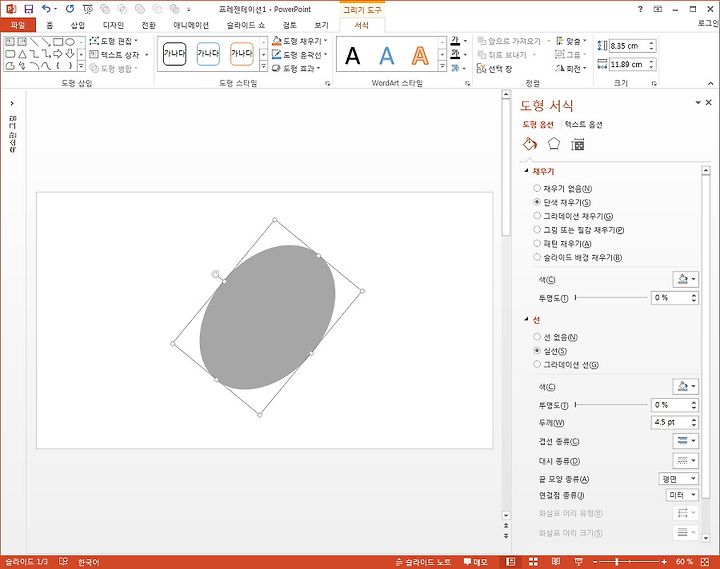Start slide show from status bar icon
This screenshot has width=720, height=569.
pos(578,562)
